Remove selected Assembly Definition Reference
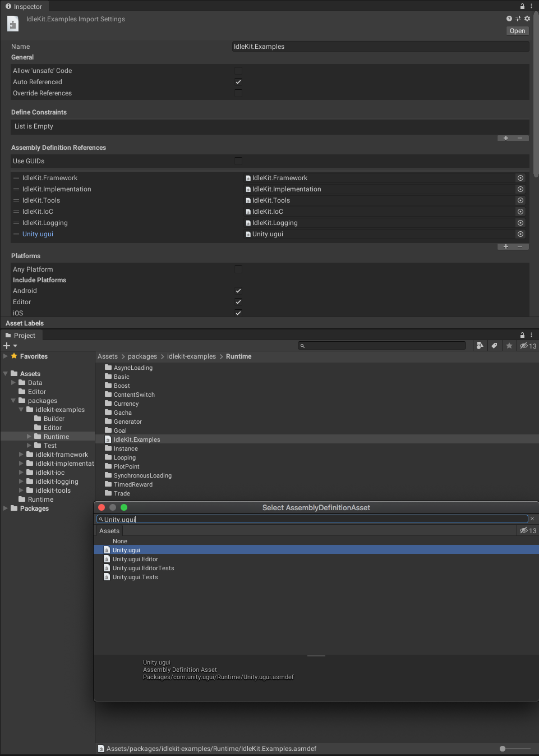 (520, 246)
